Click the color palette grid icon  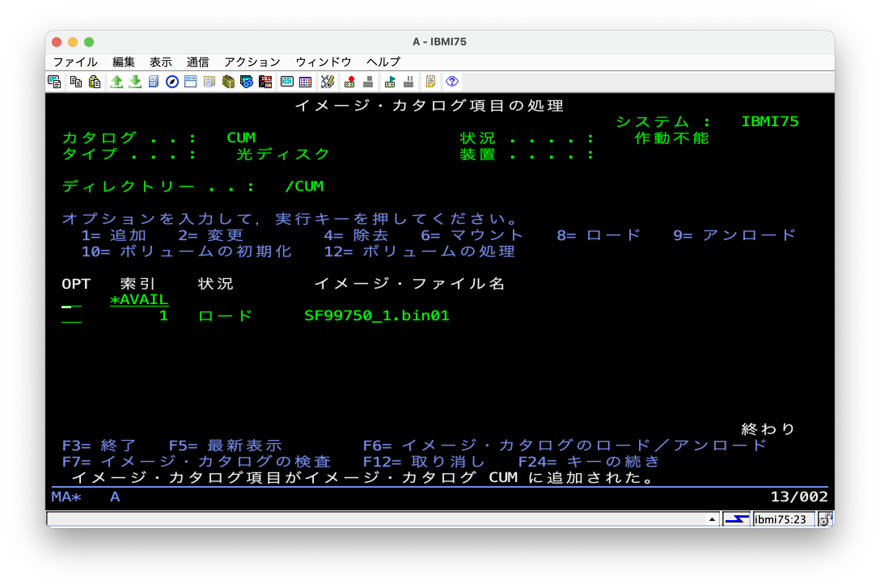[x=305, y=82]
